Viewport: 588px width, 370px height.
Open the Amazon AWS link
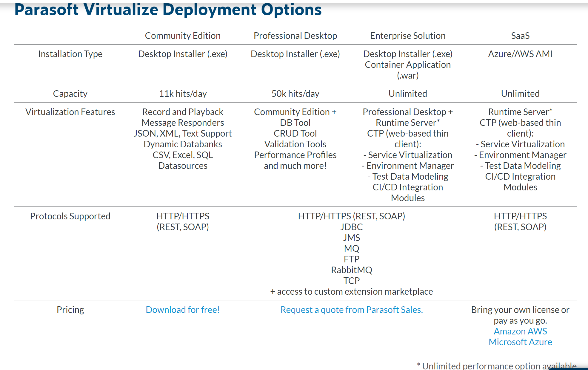(x=520, y=331)
